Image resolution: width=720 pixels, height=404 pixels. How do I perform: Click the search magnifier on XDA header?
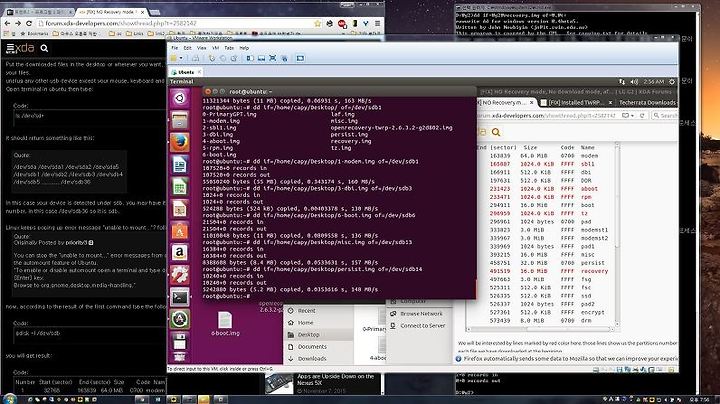(44, 48)
